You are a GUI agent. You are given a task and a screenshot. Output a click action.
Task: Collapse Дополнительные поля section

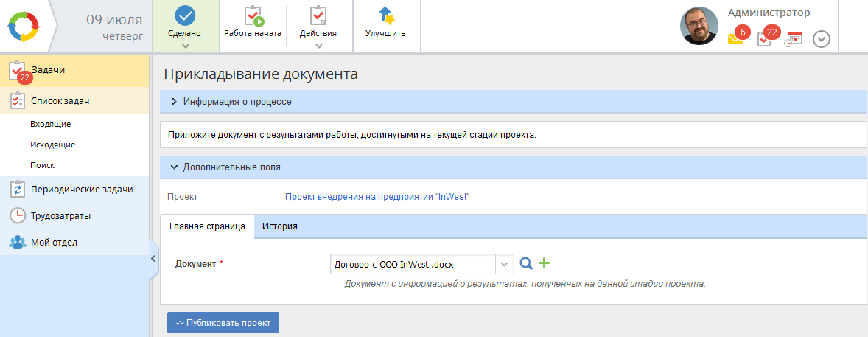[x=175, y=167]
